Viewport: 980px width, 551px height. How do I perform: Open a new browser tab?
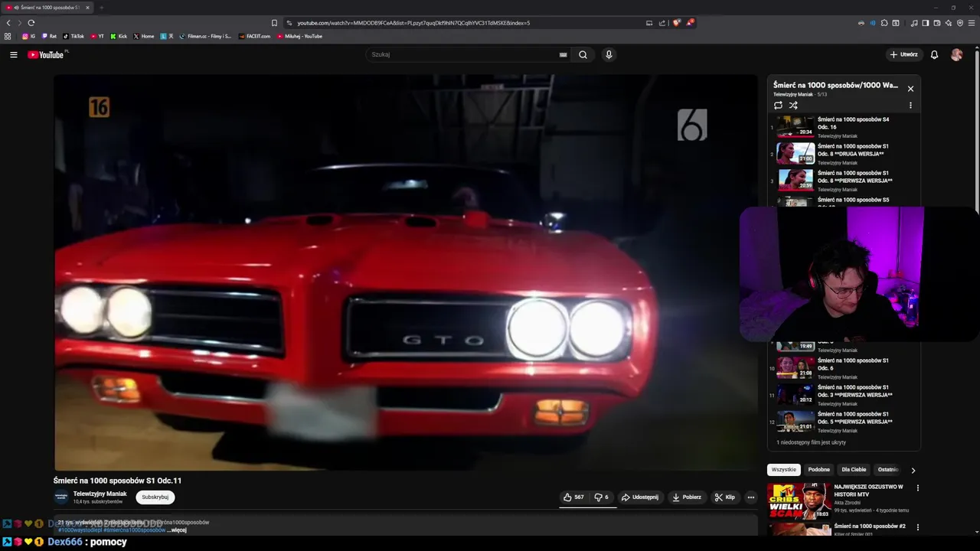(x=101, y=8)
